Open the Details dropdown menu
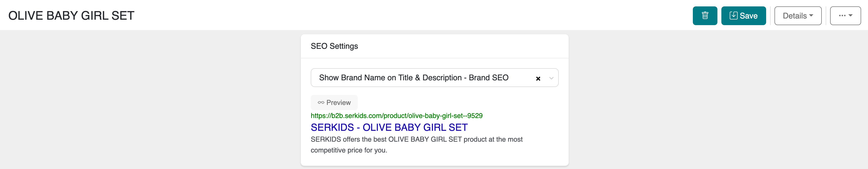868x169 pixels. [797, 16]
